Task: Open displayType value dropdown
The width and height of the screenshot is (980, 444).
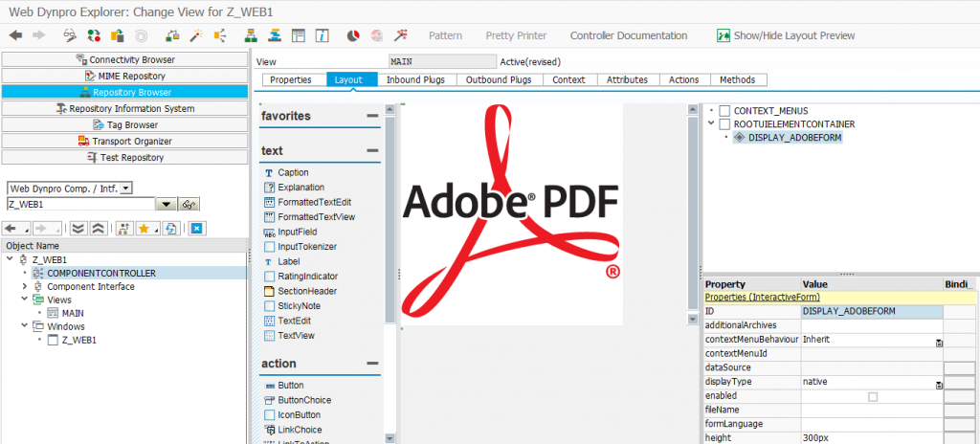Action: pos(939,386)
